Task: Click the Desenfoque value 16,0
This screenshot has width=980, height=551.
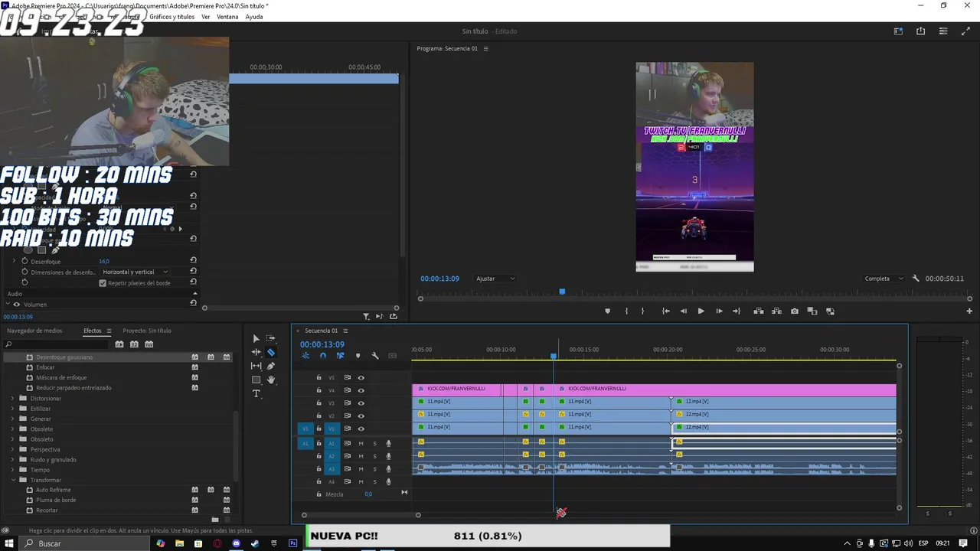Action: [x=104, y=262]
